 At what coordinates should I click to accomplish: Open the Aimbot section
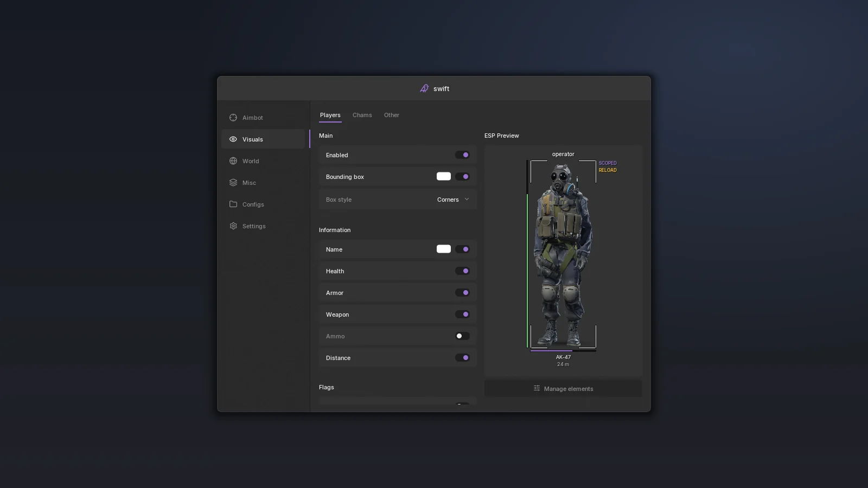[263, 118]
